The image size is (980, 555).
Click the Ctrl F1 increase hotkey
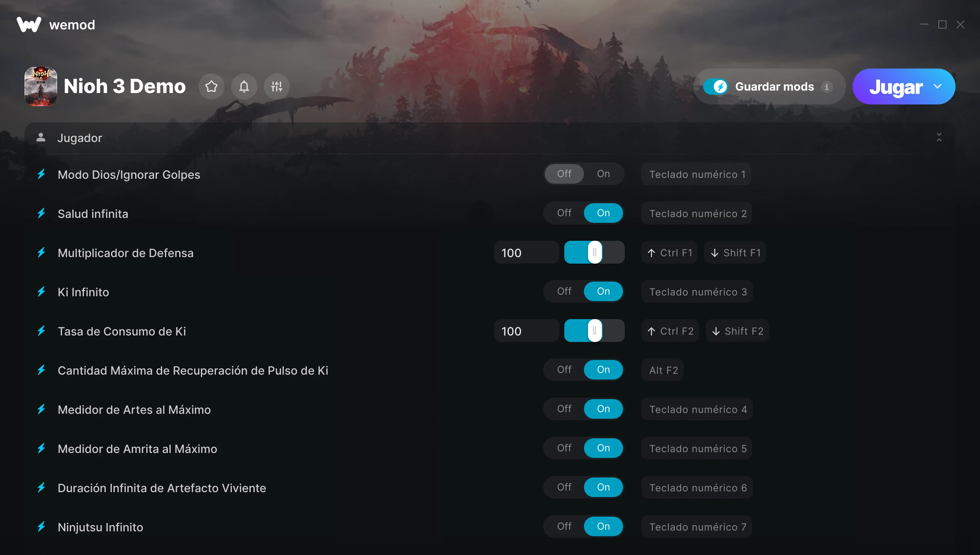(x=669, y=253)
